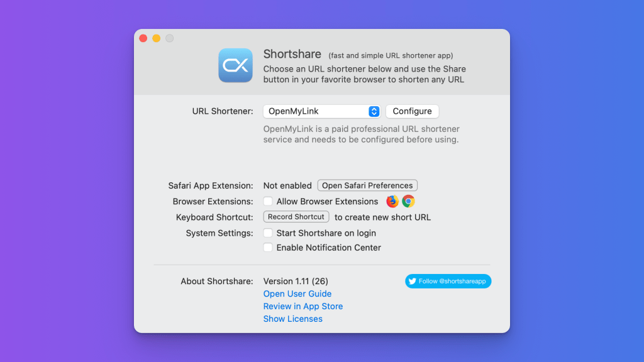Click the Shortshare title text

coord(292,54)
